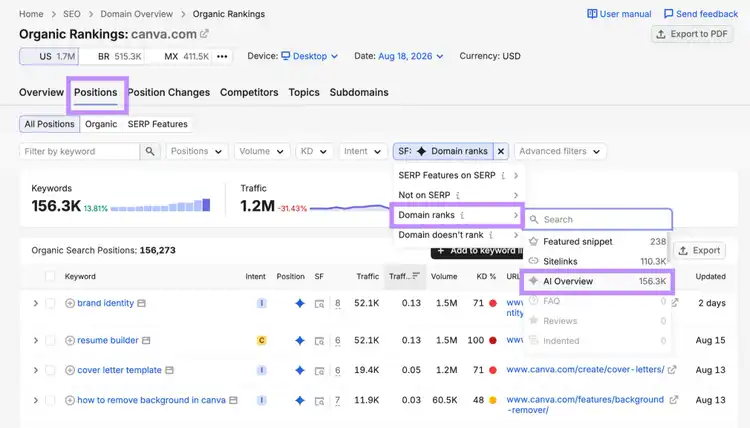The width and height of the screenshot is (750, 428).
Task: Switch to SERP Features toggle
Action: coord(157,124)
